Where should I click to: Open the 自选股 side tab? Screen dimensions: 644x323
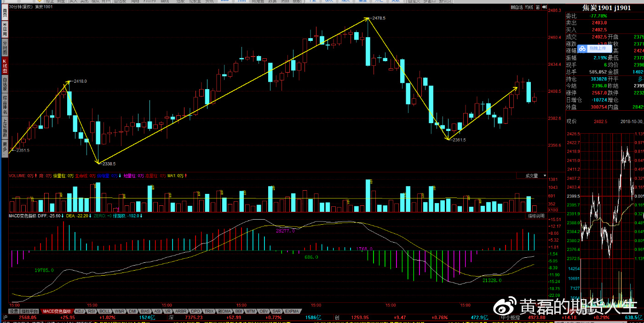coord(4,85)
